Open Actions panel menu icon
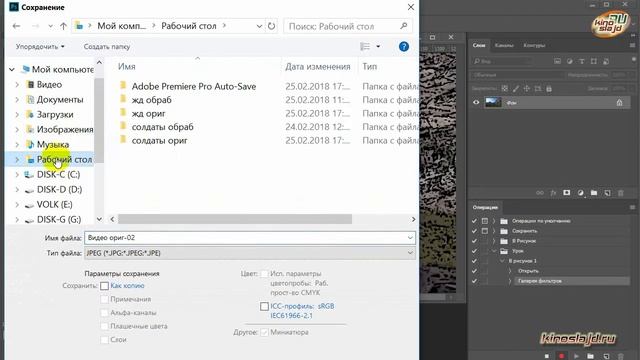The width and height of the screenshot is (640, 360). [x=632, y=207]
